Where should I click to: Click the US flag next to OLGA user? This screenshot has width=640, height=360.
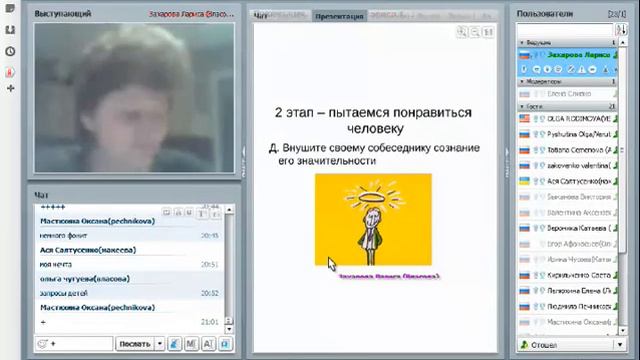[x=524, y=118]
